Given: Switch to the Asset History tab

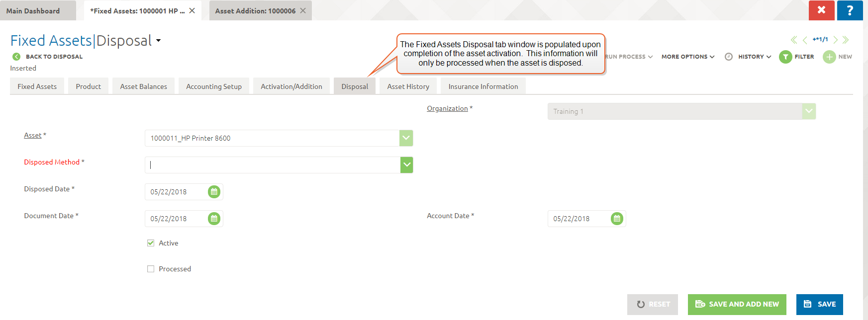Looking at the screenshot, I should click(408, 86).
